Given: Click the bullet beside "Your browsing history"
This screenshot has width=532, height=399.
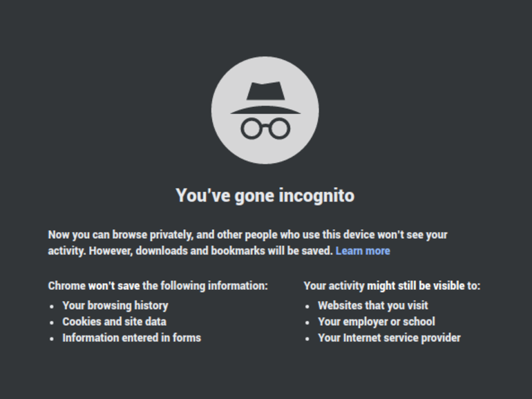Looking at the screenshot, I should (x=52, y=306).
